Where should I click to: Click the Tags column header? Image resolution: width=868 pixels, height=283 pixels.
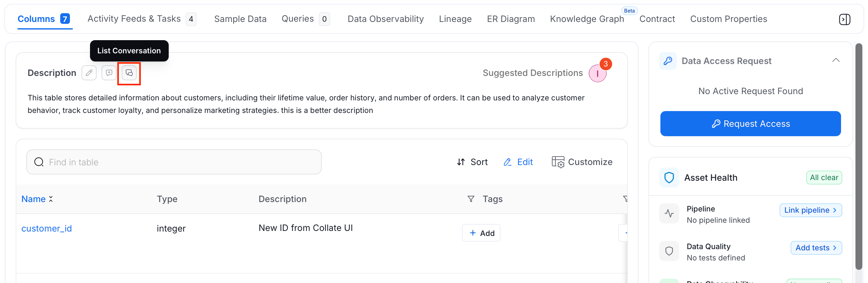tap(492, 199)
